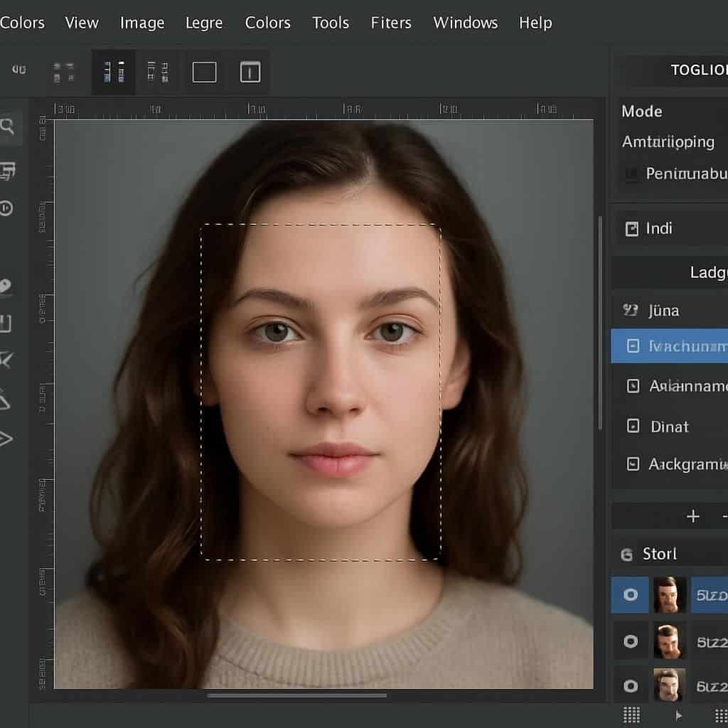Click the dim four-block grid toolbar icon

[63, 73]
